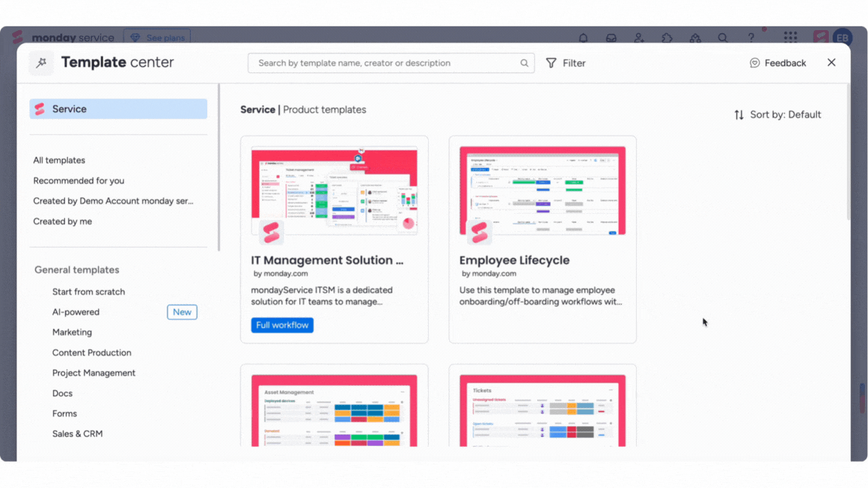868x488 pixels.
Task: Open the Tickets template thumbnail
Action: click(x=542, y=410)
